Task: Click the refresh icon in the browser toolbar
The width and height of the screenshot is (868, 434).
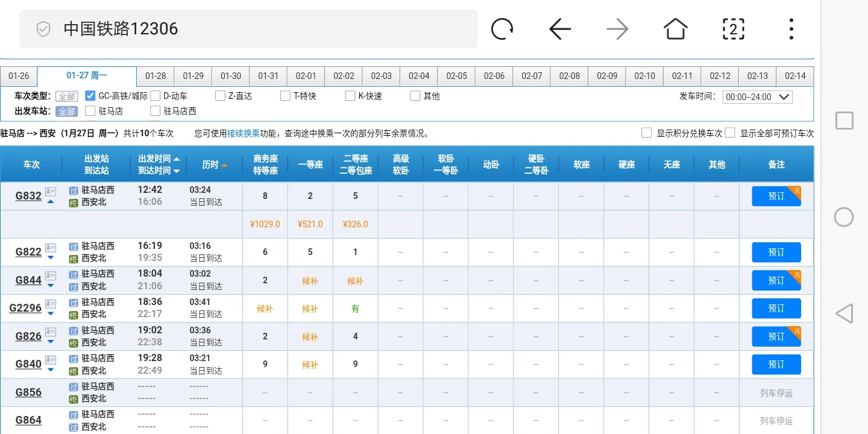Action: [502, 28]
